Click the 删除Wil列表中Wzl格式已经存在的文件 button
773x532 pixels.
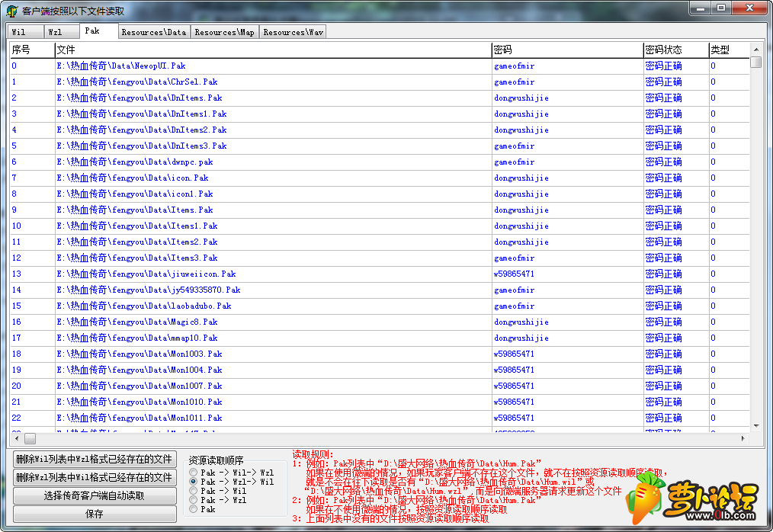coord(95,459)
